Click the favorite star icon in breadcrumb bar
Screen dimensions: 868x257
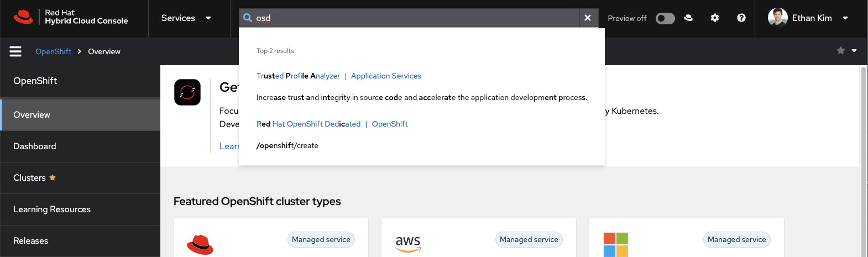(x=841, y=51)
